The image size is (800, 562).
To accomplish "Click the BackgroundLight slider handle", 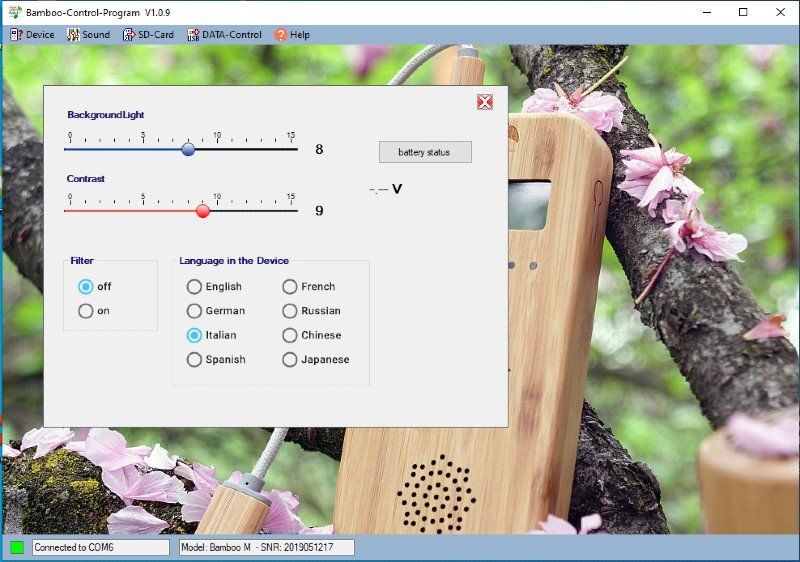I will tap(188, 149).
